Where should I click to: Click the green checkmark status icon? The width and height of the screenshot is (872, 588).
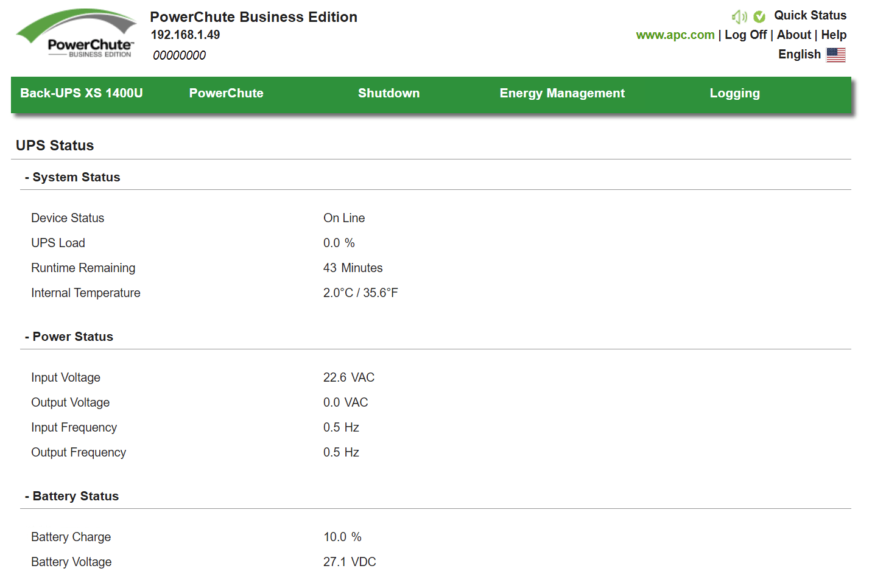(759, 16)
